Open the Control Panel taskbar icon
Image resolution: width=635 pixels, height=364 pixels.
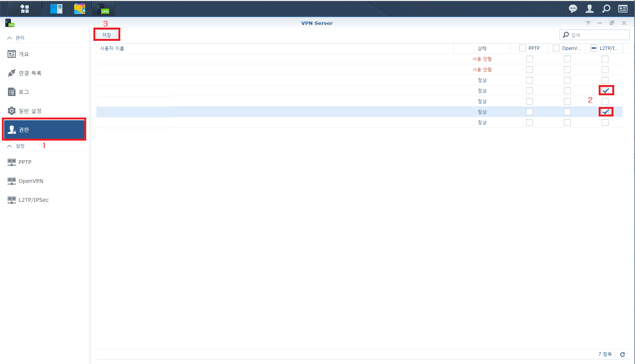coord(56,9)
